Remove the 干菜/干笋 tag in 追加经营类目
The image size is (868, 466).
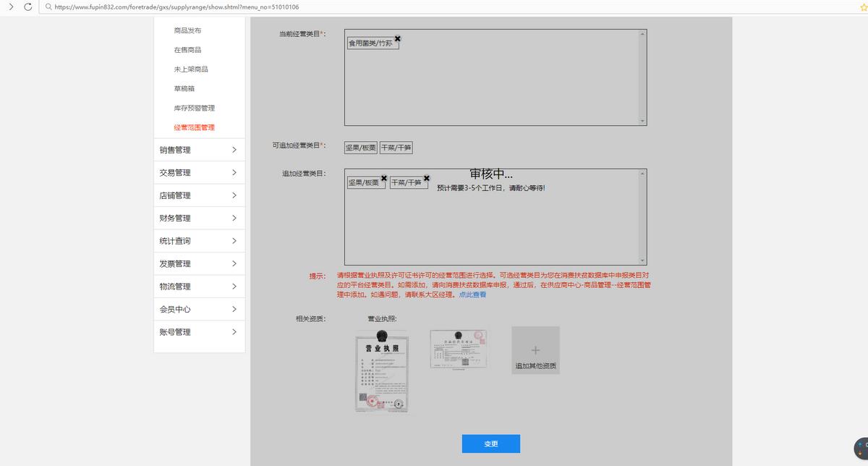click(426, 178)
